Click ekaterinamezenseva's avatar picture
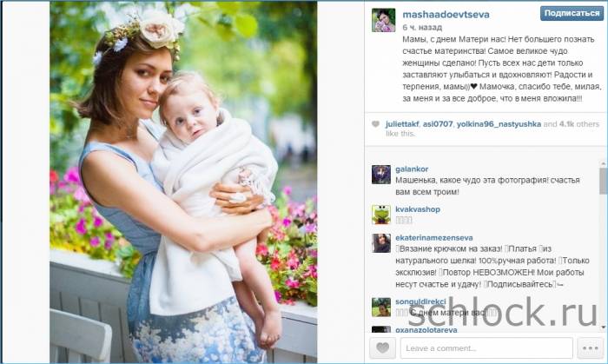This screenshot has height=364, width=608. [x=381, y=243]
